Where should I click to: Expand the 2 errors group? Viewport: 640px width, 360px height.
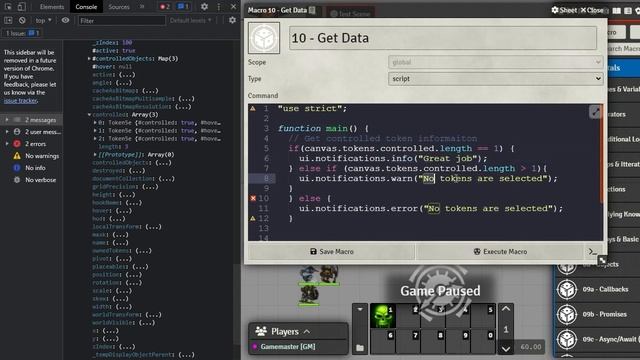(7, 144)
